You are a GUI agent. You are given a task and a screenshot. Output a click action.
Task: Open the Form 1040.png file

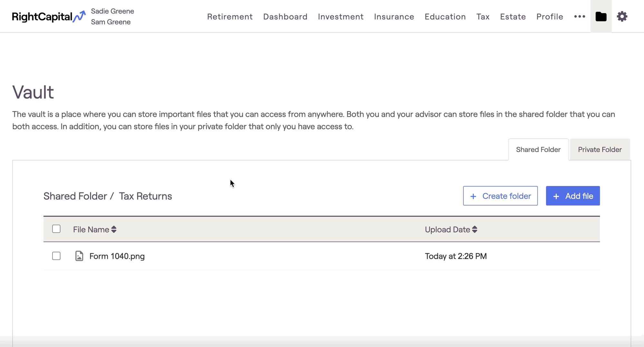(117, 256)
